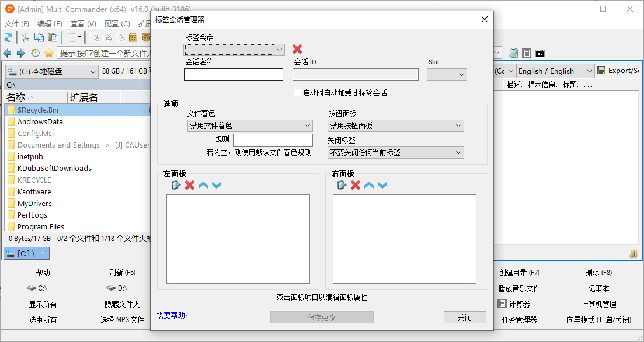
Task: Click the copy icon in toolbar
Action: 39,37
